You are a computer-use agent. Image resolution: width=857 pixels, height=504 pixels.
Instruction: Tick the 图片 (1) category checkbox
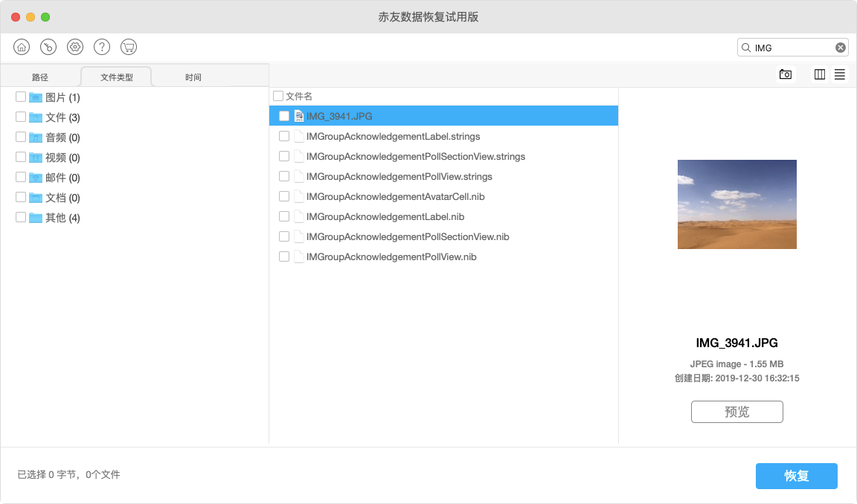pyautogui.click(x=21, y=97)
